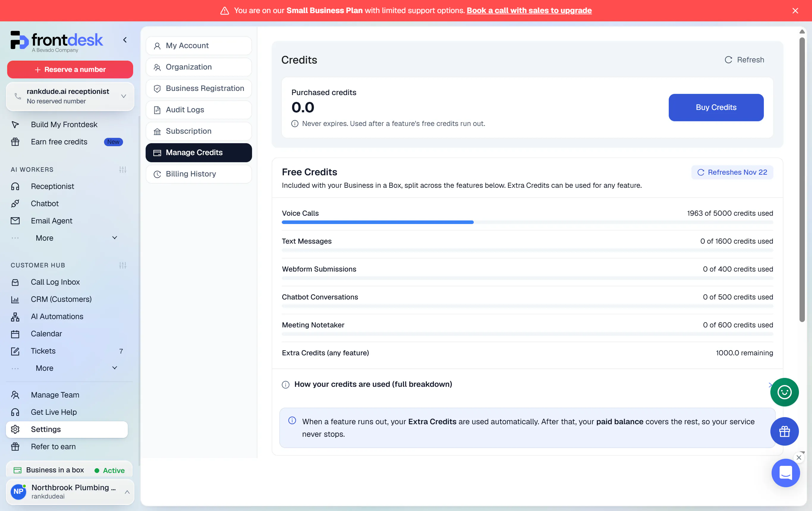812x511 pixels.
Task: Click the Buy Credits button
Action: tap(716, 108)
